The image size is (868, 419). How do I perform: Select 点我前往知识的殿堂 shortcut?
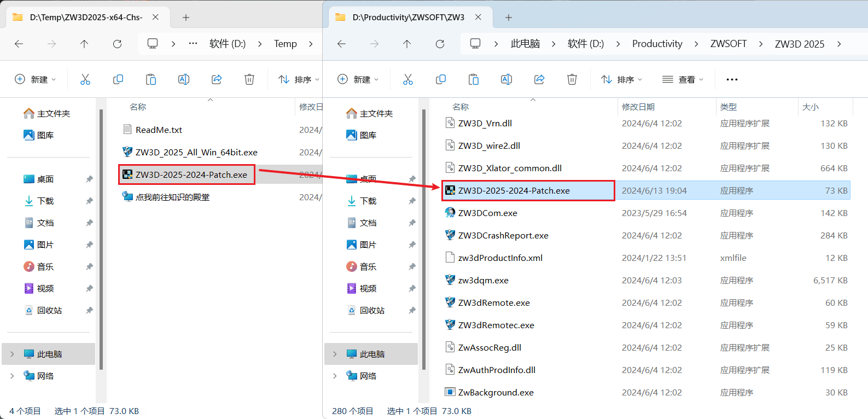[x=166, y=197]
